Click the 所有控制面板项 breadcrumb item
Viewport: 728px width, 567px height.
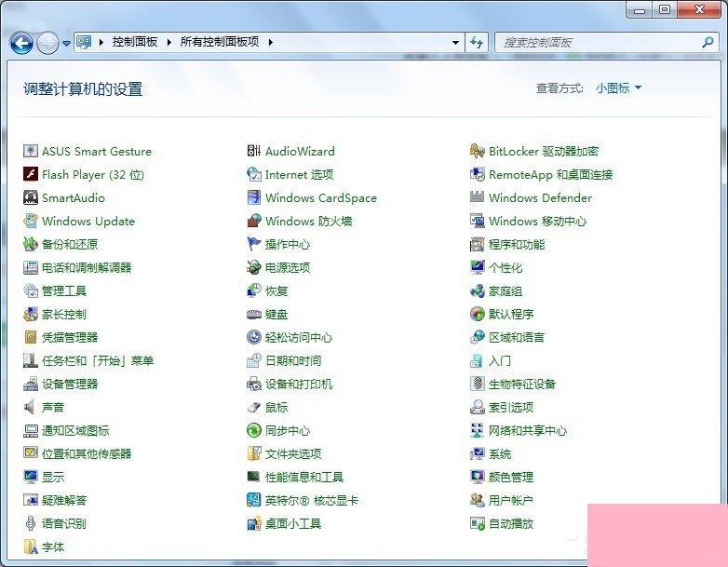click(220, 42)
